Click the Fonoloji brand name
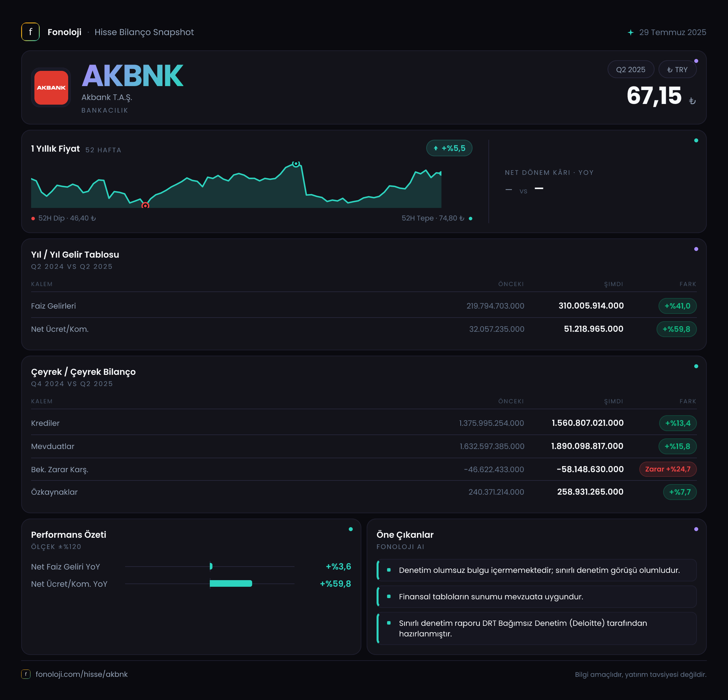728x700 pixels. point(65,32)
